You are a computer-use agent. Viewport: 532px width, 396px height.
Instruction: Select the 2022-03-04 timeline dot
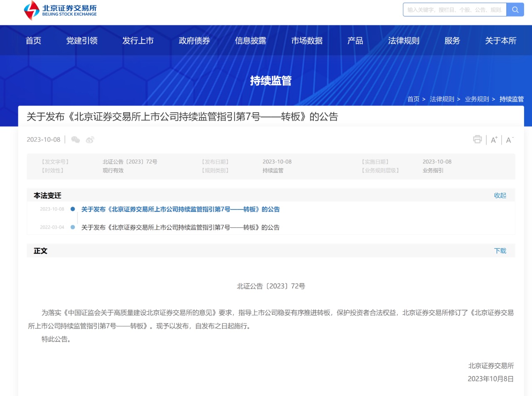pos(73,227)
